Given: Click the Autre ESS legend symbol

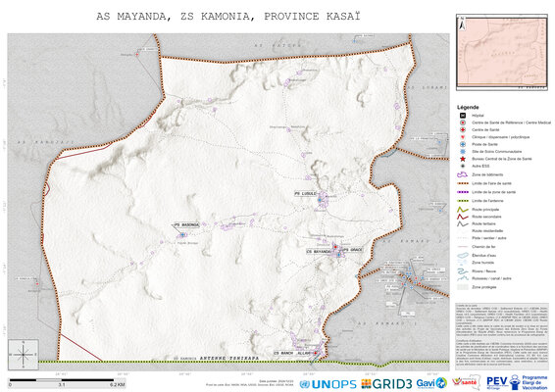Looking at the screenshot, I should (462, 166).
